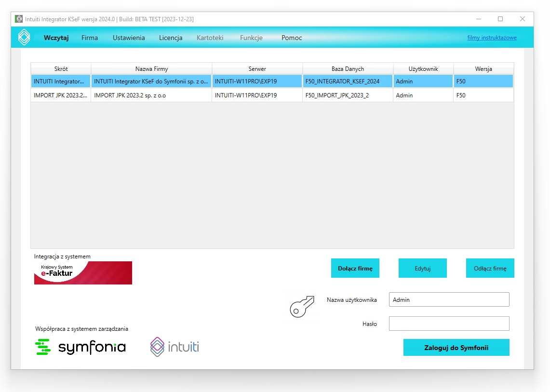Viewport: 550px width, 392px height.
Task: Select the INTUITI Integrator... row shortcut cell
Action: coord(61,81)
